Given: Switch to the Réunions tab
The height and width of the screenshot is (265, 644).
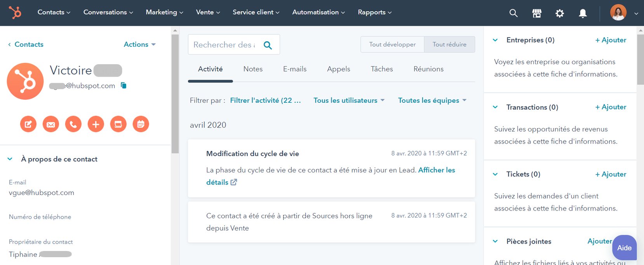Looking at the screenshot, I should click(428, 69).
